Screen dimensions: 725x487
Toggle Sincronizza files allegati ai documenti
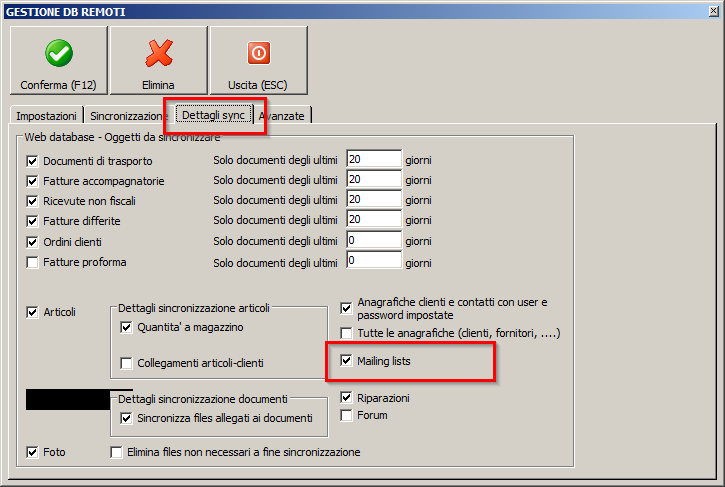[126, 418]
